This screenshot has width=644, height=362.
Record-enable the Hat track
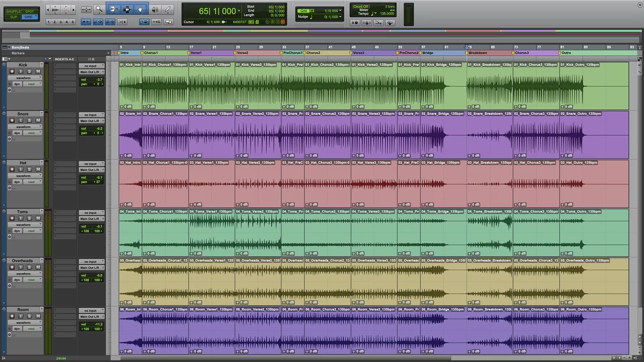pyautogui.click(x=12, y=169)
